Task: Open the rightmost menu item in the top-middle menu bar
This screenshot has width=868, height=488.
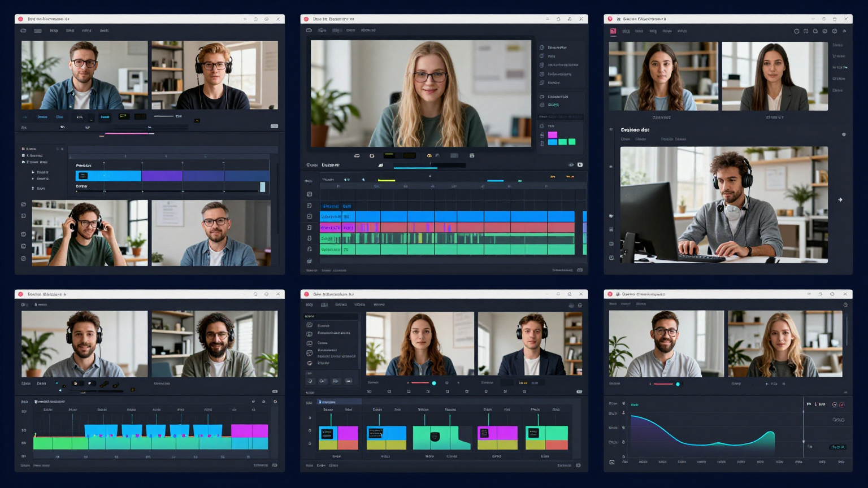Action: tap(368, 30)
